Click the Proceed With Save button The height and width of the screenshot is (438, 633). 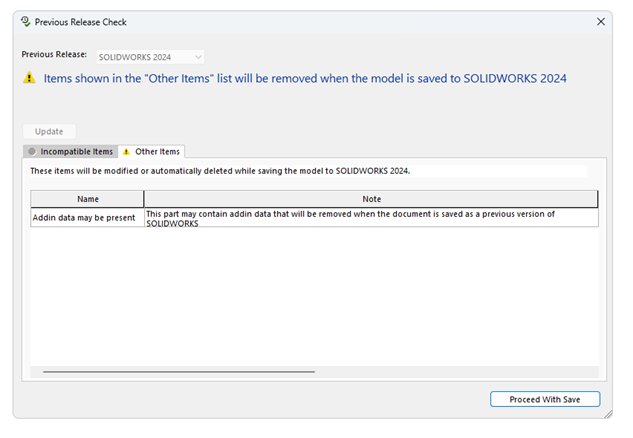(545, 399)
